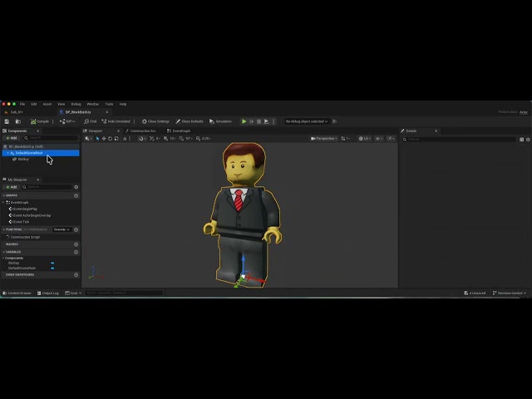The height and width of the screenshot is (399, 532).
Task: Open the File menu
Action: pyautogui.click(x=22, y=104)
